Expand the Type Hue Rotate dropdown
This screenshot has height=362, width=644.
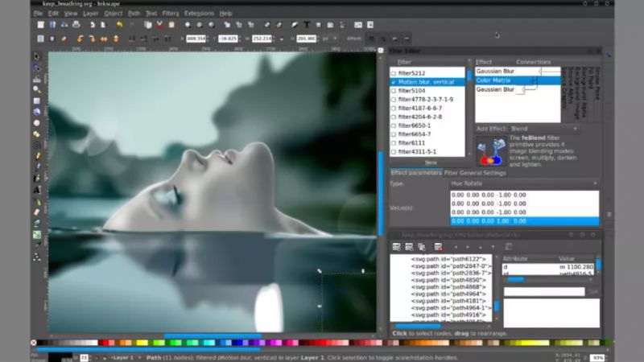coord(523,183)
